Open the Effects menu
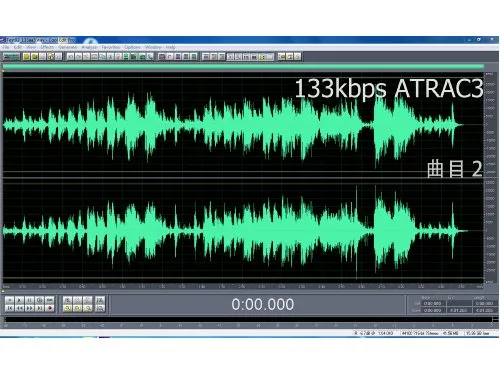The image size is (500, 375). pos(47,47)
